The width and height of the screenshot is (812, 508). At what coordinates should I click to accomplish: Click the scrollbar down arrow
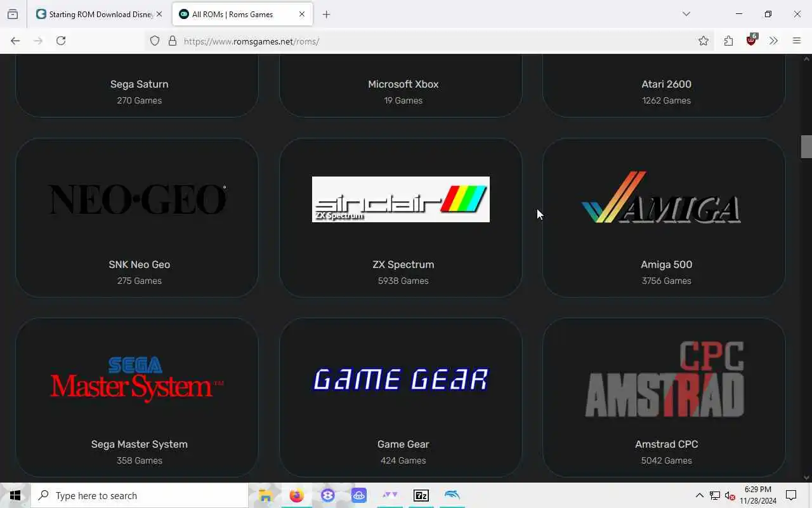pyautogui.click(x=806, y=478)
